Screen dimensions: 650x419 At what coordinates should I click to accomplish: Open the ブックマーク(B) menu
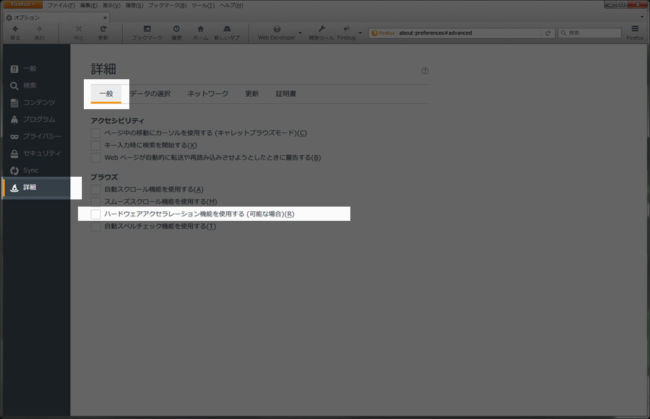[x=167, y=5]
